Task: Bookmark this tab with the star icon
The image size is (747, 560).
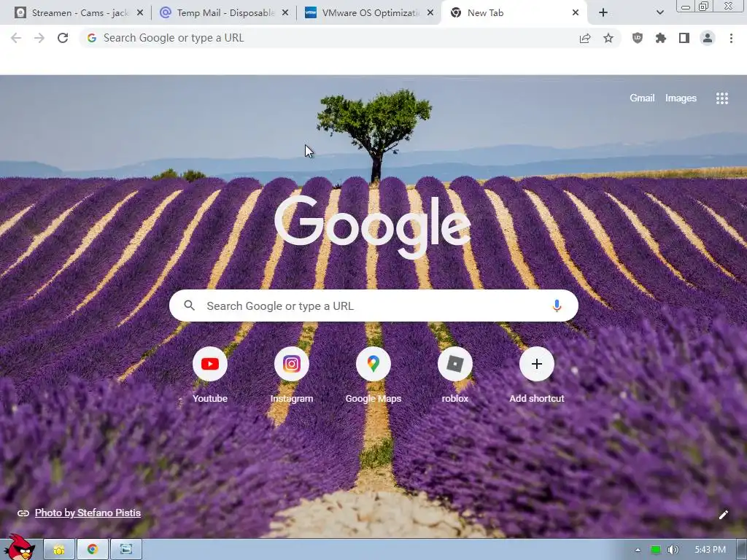Action: 608,38
